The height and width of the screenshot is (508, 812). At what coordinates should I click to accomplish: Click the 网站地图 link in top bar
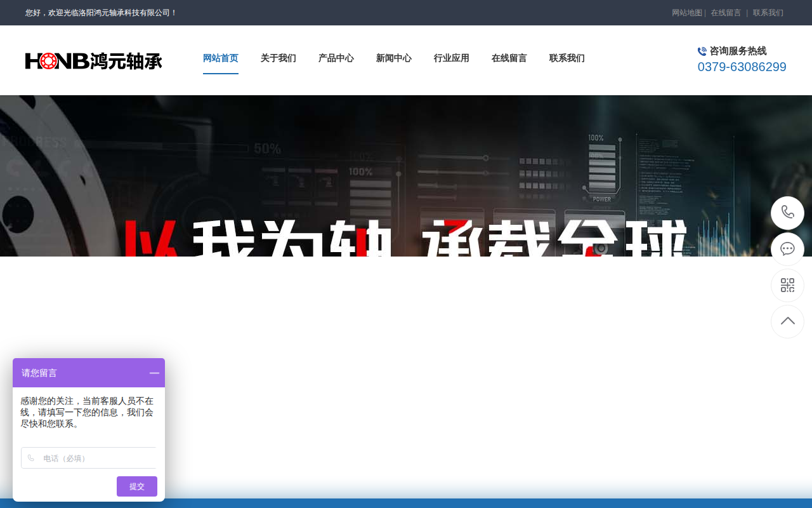pos(687,13)
